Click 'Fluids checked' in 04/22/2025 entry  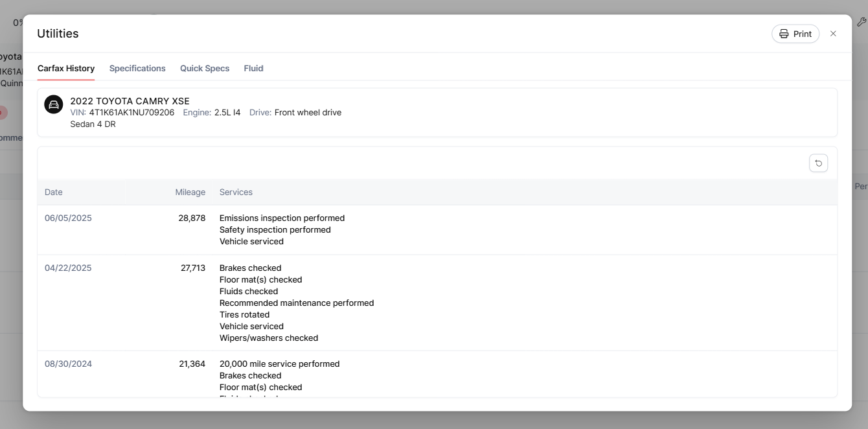(x=248, y=292)
